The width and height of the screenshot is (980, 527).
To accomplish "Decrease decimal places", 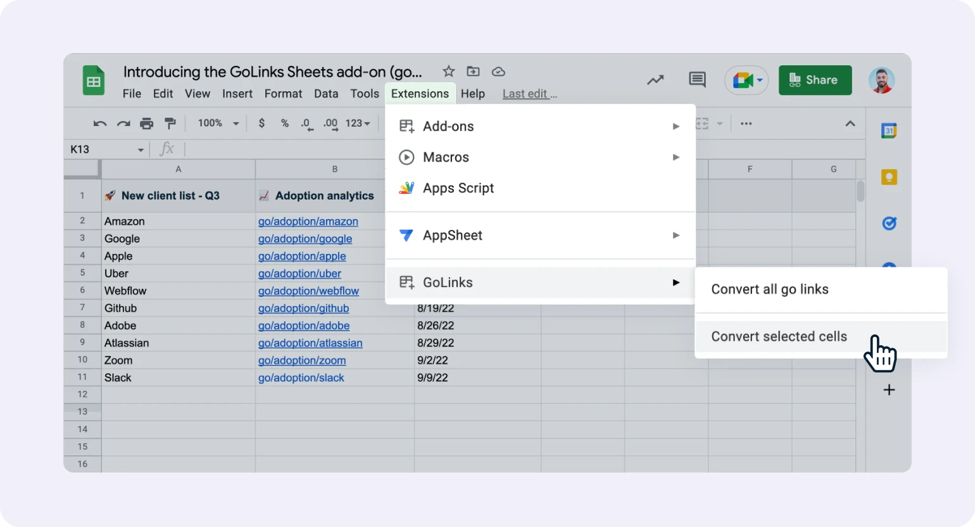I will [306, 124].
